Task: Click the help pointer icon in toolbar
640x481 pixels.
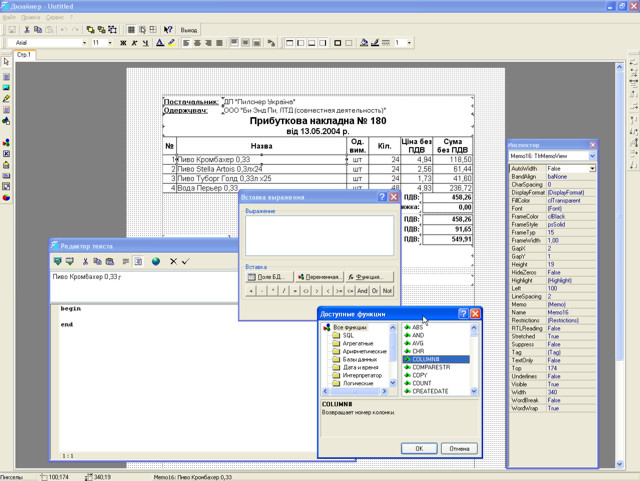Action: [x=168, y=30]
